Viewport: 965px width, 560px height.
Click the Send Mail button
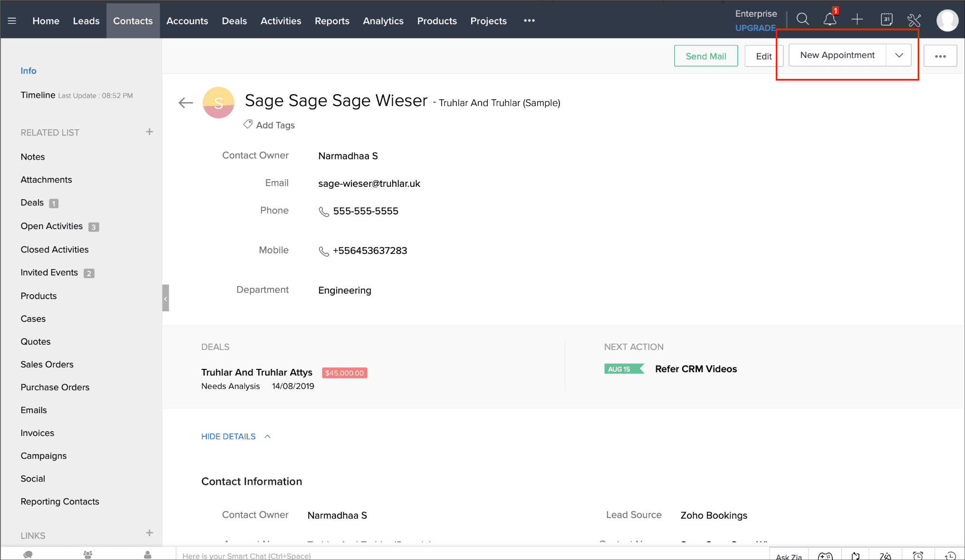705,56
